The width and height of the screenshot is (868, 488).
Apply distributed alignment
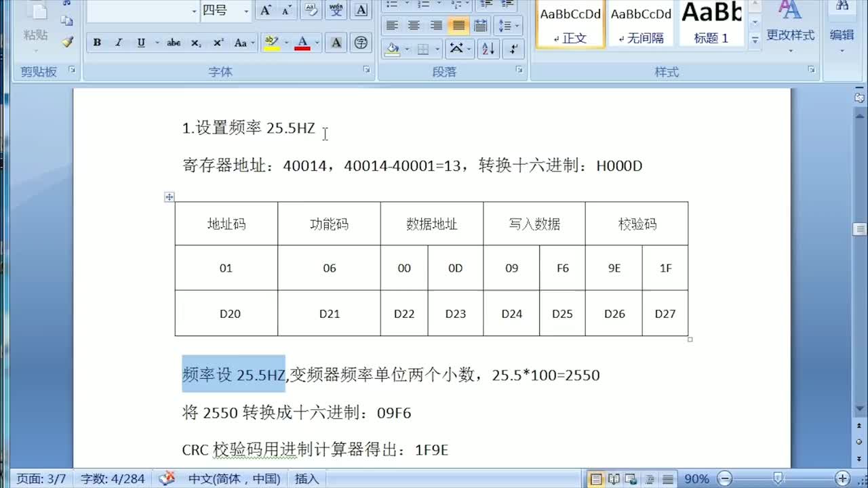click(x=481, y=26)
